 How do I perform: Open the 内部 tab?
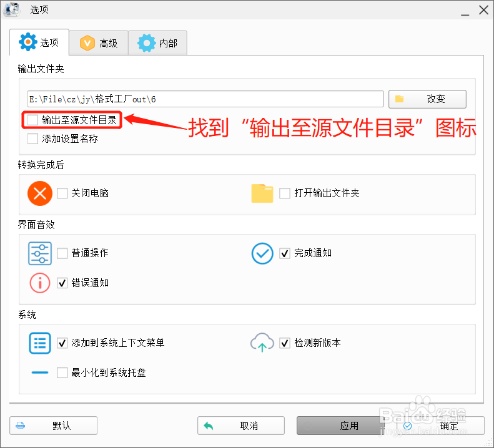click(158, 43)
